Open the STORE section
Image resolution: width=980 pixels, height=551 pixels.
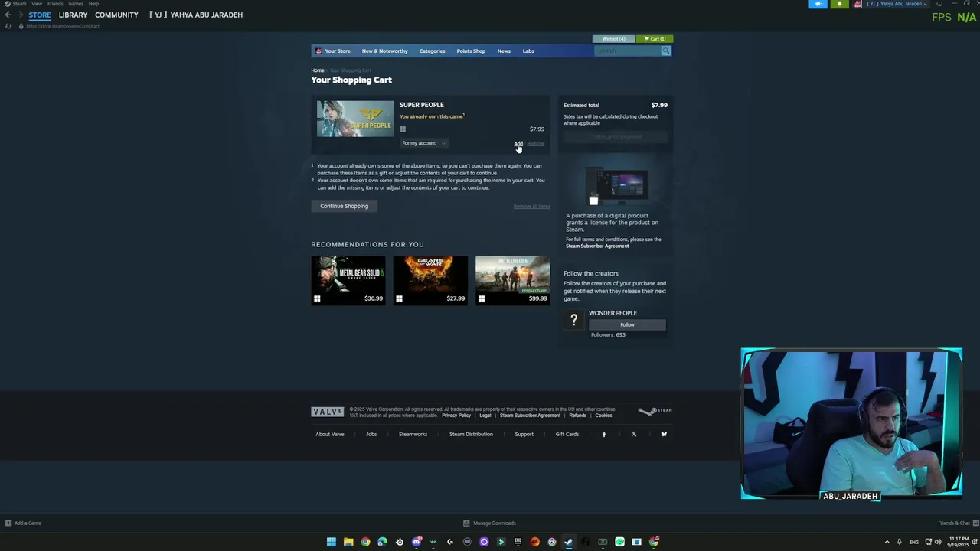click(40, 15)
